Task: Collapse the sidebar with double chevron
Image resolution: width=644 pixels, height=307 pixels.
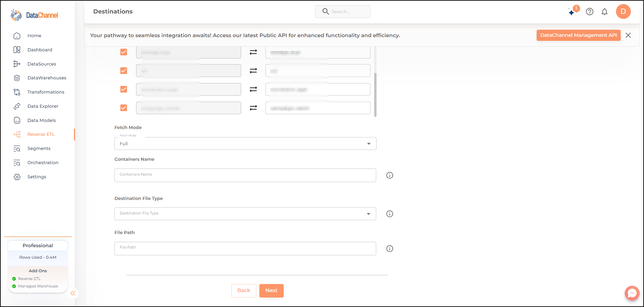Action: [73, 293]
